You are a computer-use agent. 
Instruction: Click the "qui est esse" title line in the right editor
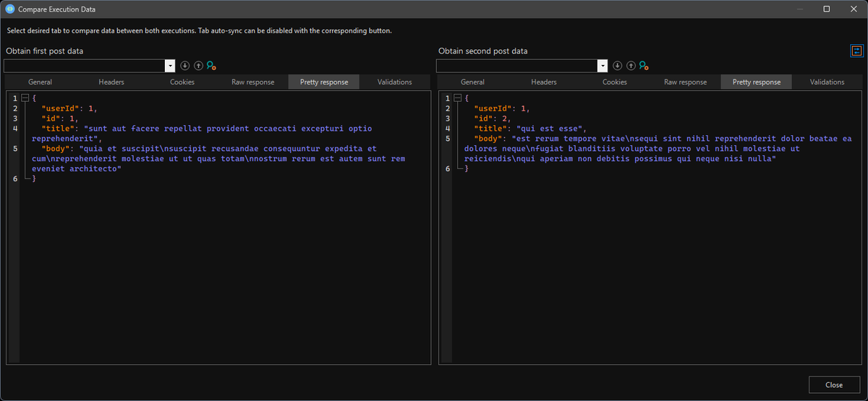(x=529, y=129)
